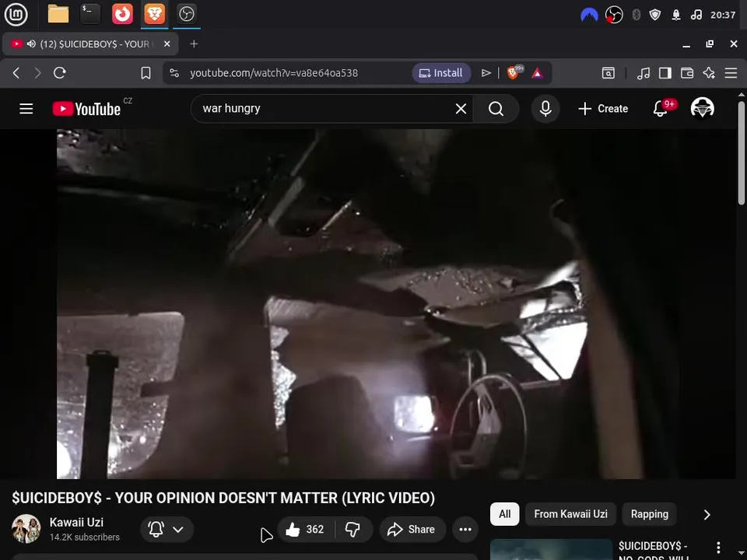
Task: Open the terminal from the panel
Action: (x=90, y=14)
